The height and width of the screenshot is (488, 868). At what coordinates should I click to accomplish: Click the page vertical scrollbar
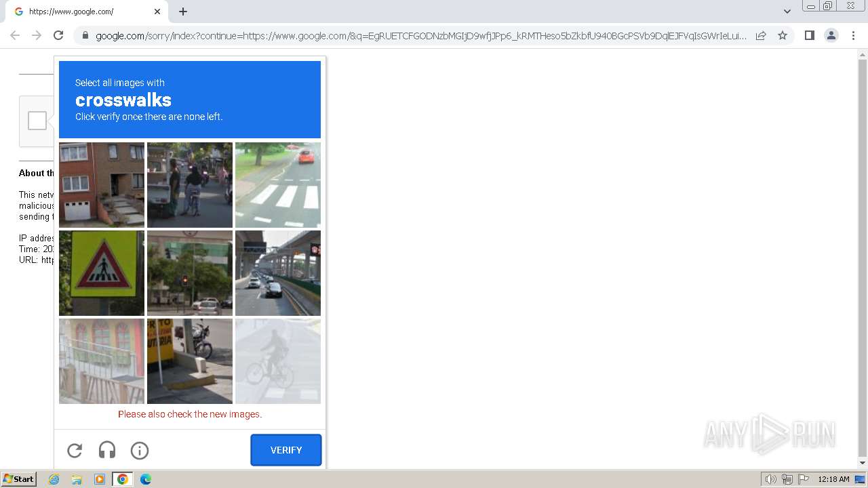pyautogui.click(x=863, y=259)
